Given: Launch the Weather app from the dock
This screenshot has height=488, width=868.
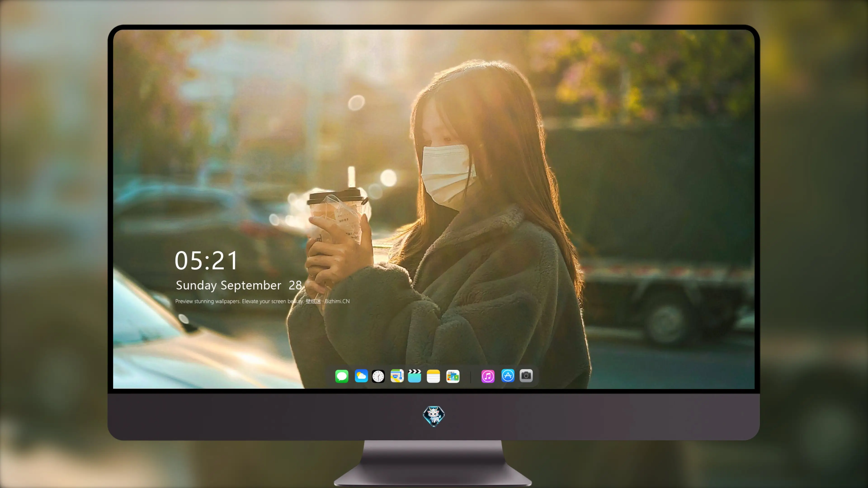Looking at the screenshot, I should 361,376.
